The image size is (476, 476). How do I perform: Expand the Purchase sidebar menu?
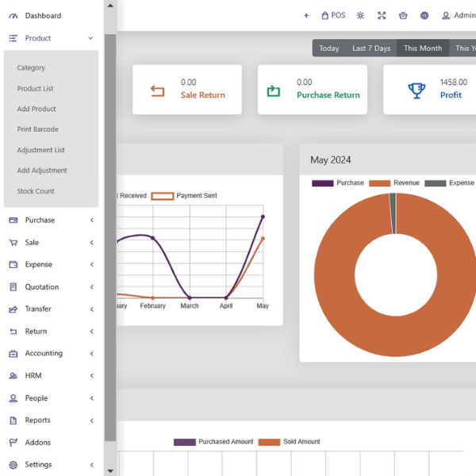91,221
